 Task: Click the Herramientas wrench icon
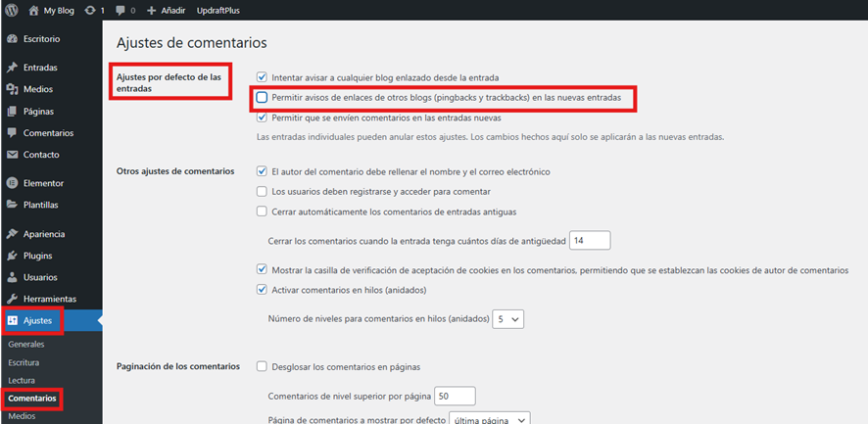(12, 299)
